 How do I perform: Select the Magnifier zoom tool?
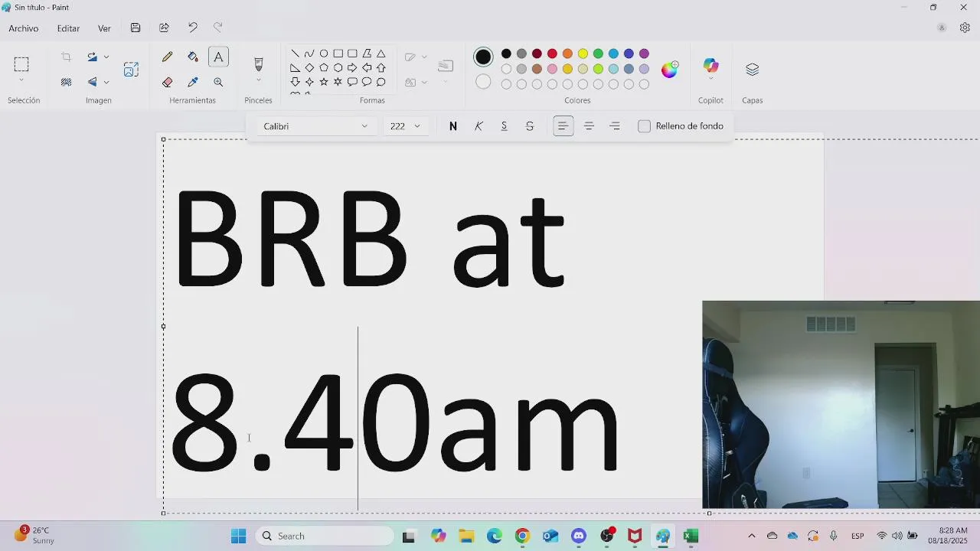(x=218, y=82)
